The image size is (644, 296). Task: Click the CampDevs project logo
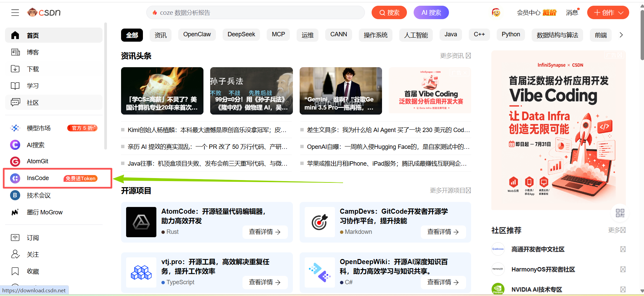(x=319, y=222)
